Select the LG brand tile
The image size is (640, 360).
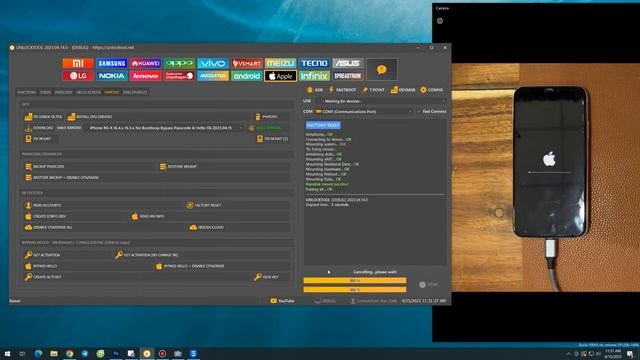tap(78, 76)
